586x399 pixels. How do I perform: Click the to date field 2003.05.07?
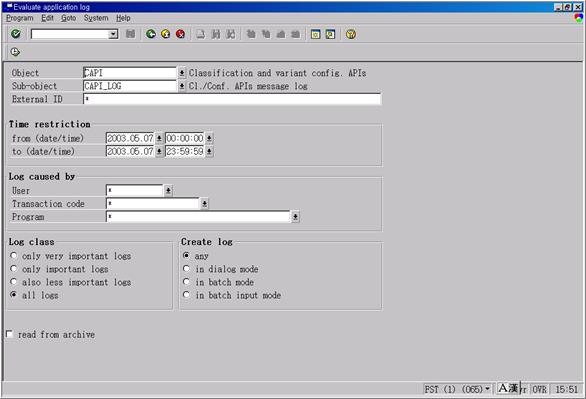(130, 151)
